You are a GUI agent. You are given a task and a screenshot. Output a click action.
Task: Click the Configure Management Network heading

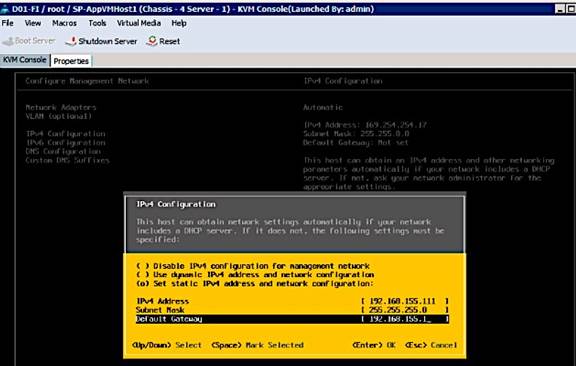(87, 81)
